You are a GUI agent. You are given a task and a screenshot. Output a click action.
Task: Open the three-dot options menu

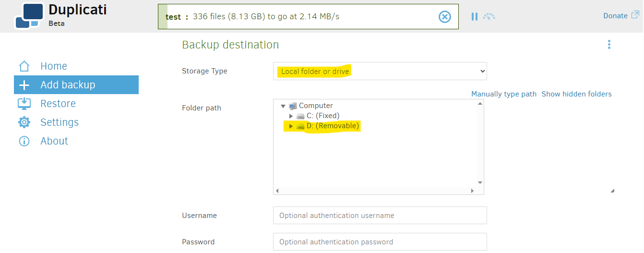pyautogui.click(x=609, y=45)
